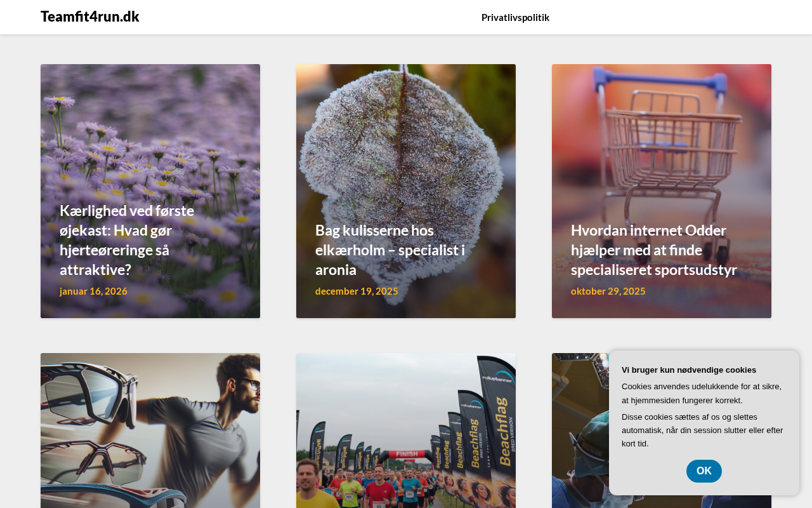Open the finish line beachflag race image
The height and width of the screenshot is (508, 812).
click(406, 431)
